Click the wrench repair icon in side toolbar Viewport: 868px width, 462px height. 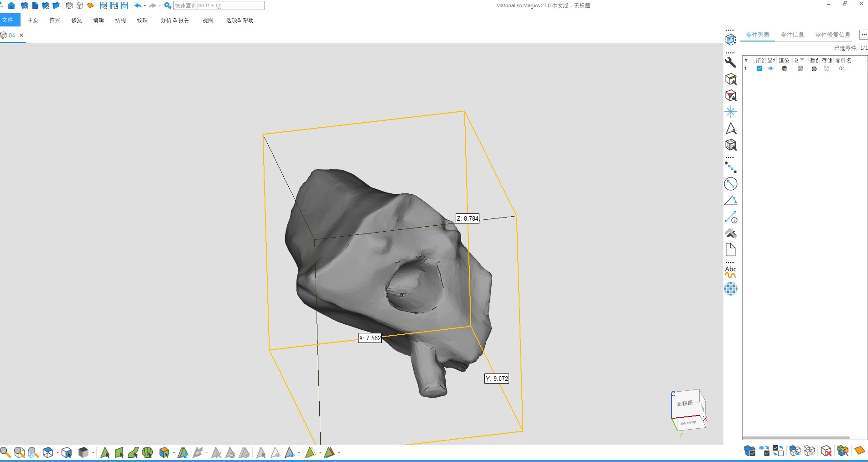[x=731, y=62]
